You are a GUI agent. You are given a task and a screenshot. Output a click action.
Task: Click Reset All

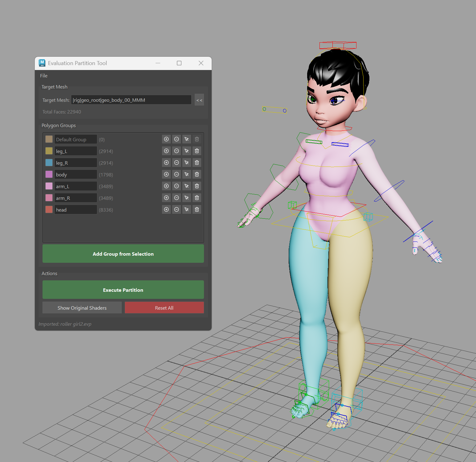coord(164,307)
